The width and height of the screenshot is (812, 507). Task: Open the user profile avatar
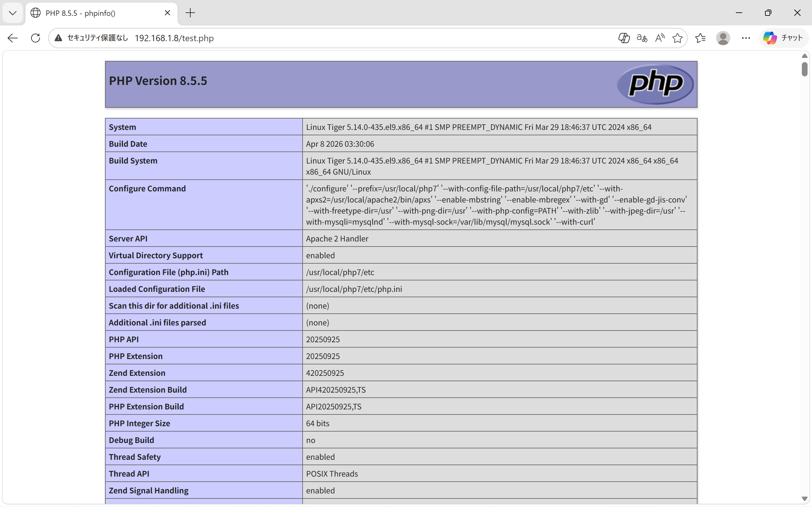point(723,38)
